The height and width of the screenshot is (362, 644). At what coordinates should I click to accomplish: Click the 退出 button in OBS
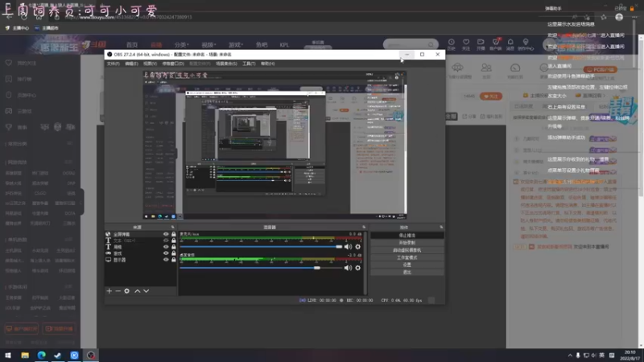point(407,272)
